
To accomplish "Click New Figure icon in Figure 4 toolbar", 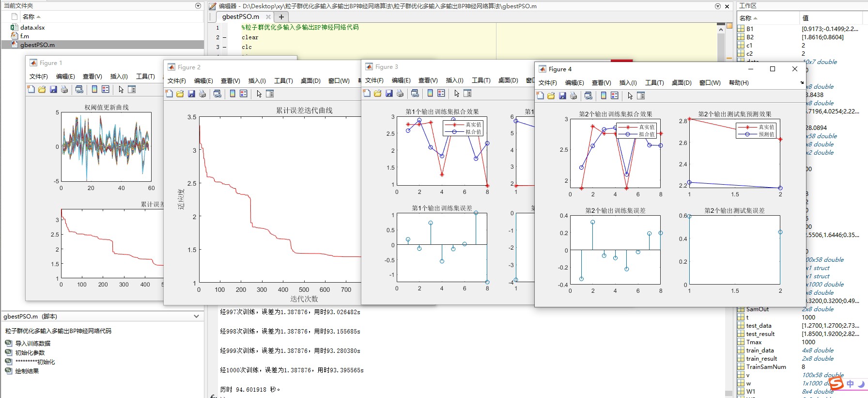I will (540, 96).
